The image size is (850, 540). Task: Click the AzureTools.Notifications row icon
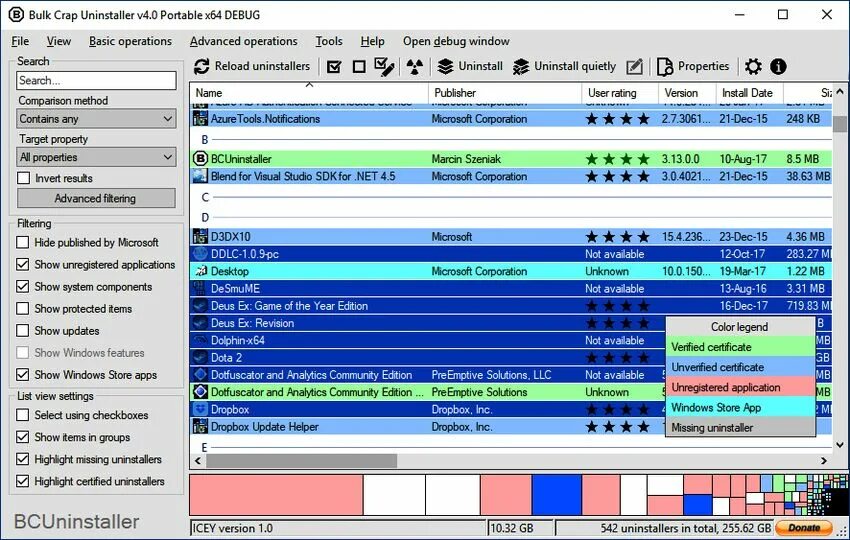pyautogui.click(x=201, y=119)
